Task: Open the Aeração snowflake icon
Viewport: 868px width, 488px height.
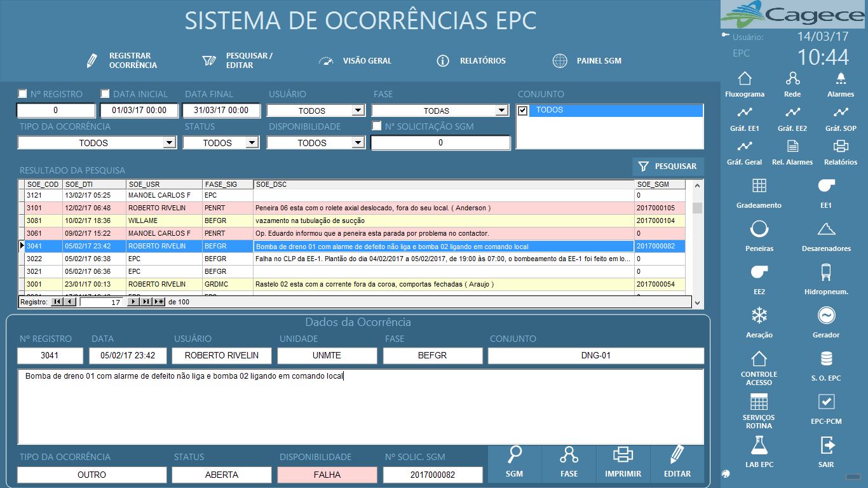Action: (759, 315)
